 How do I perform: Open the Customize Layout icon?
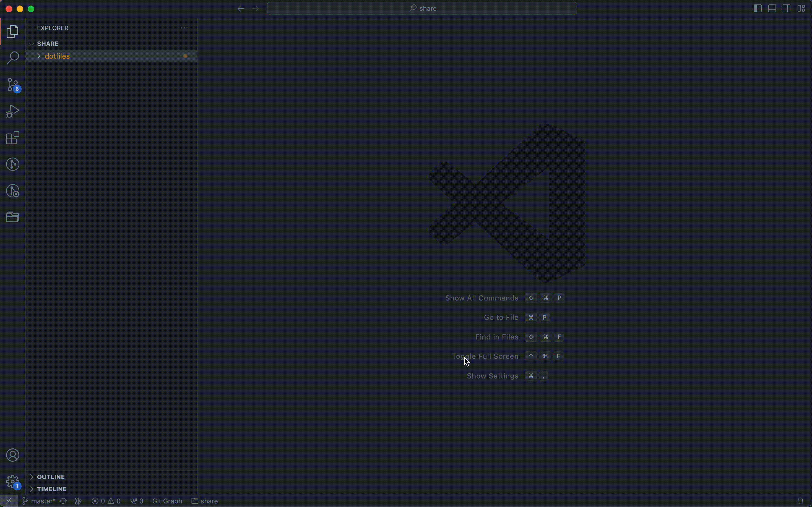(x=801, y=8)
